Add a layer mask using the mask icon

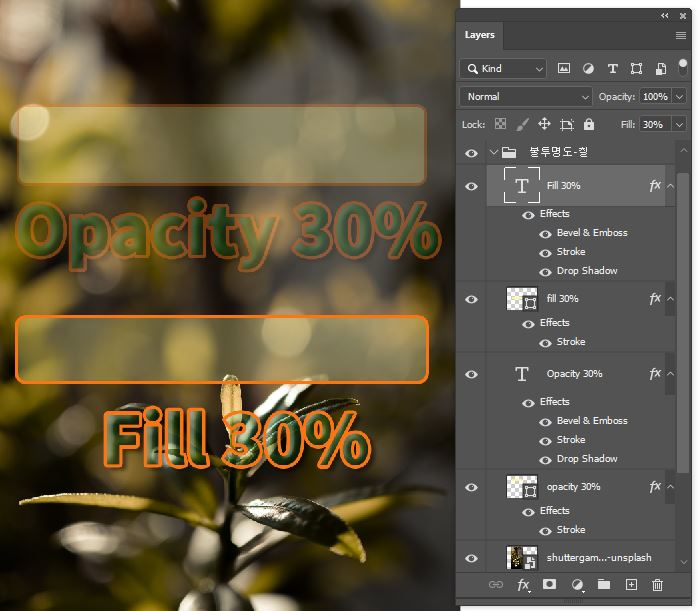point(549,585)
